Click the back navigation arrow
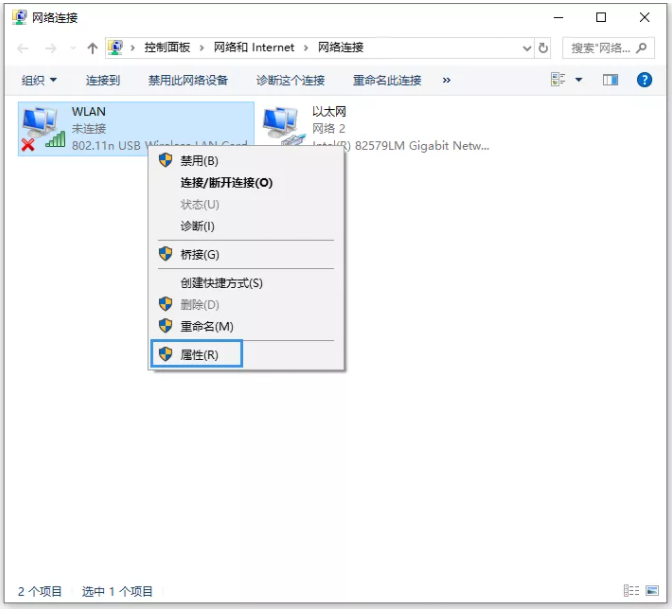The image size is (672, 609). coord(23,48)
